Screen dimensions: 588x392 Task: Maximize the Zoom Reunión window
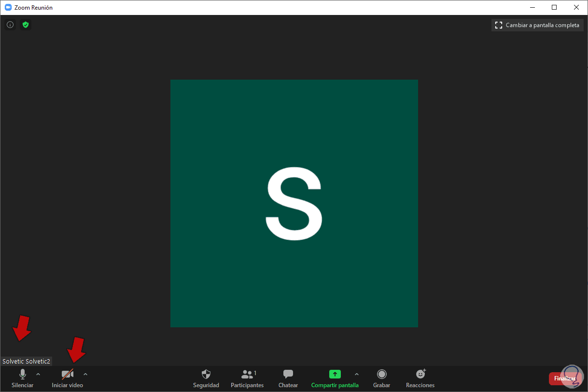pos(554,7)
